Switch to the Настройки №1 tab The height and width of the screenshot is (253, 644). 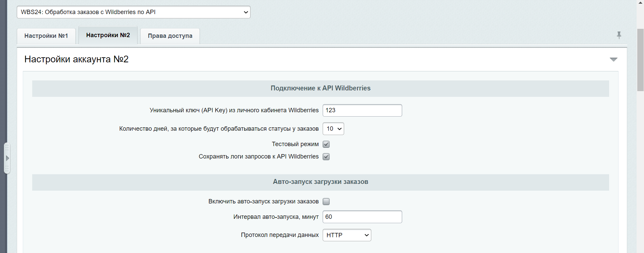pos(46,36)
